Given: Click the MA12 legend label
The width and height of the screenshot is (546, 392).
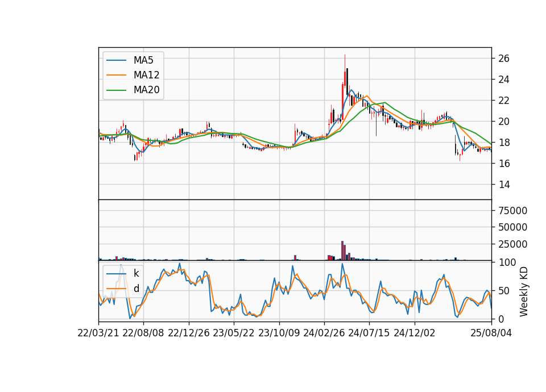Looking at the screenshot, I should click(x=146, y=75).
